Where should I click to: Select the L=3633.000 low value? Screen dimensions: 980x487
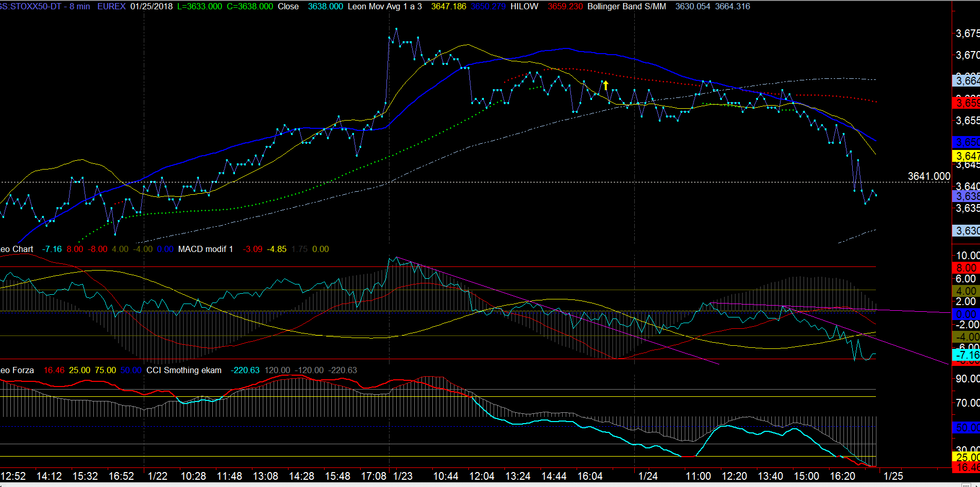coord(199,7)
